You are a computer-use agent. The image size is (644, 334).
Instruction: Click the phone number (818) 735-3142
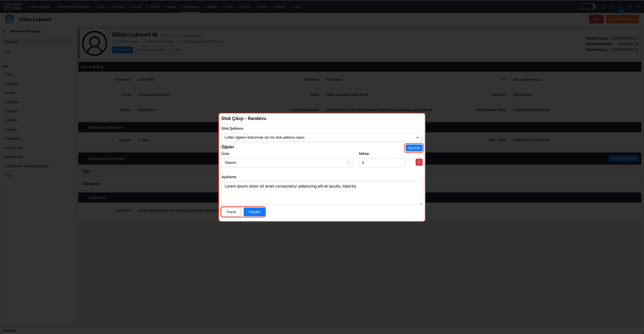tap(160, 41)
